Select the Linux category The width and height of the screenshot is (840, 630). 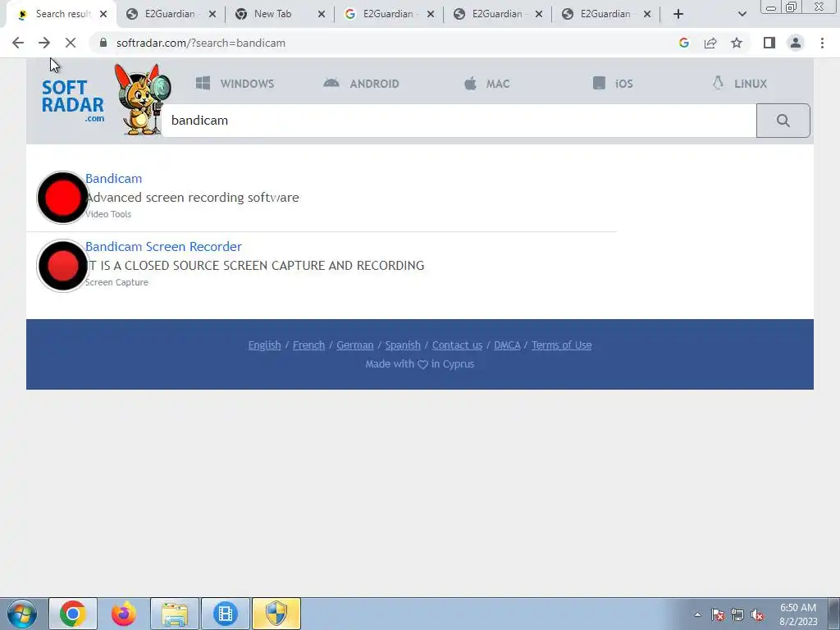coord(740,83)
